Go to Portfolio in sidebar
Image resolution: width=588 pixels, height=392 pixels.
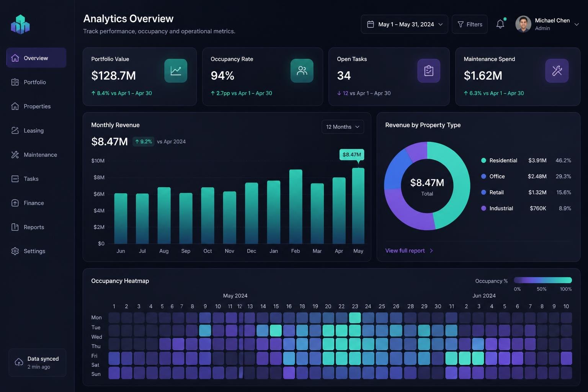pyautogui.click(x=36, y=82)
